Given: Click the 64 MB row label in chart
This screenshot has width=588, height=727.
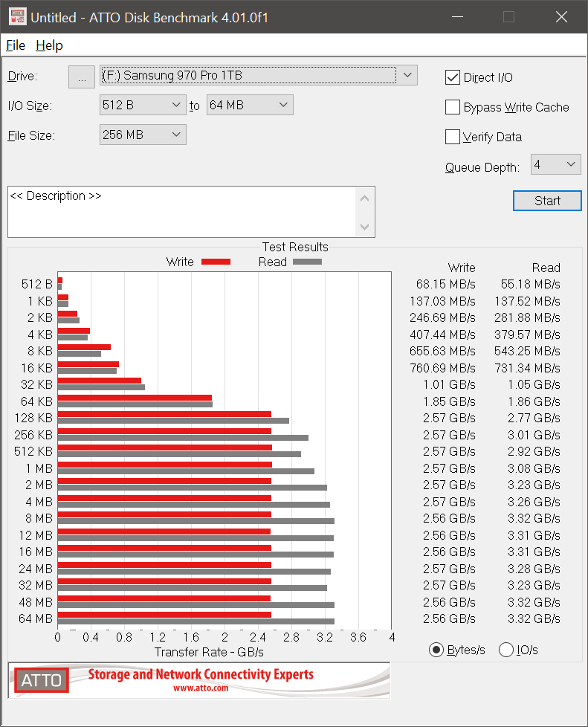Looking at the screenshot, I should [x=36, y=618].
